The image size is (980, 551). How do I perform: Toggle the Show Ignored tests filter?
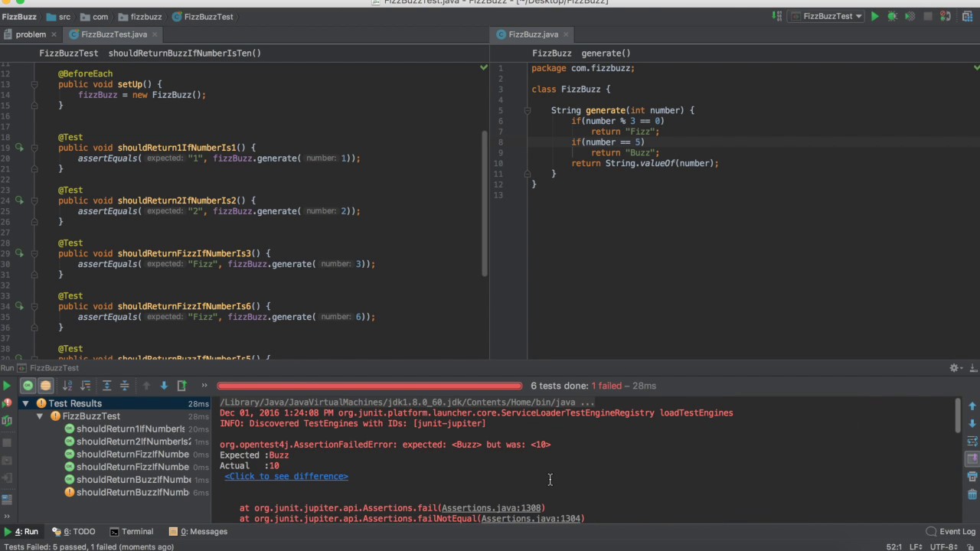[45, 386]
